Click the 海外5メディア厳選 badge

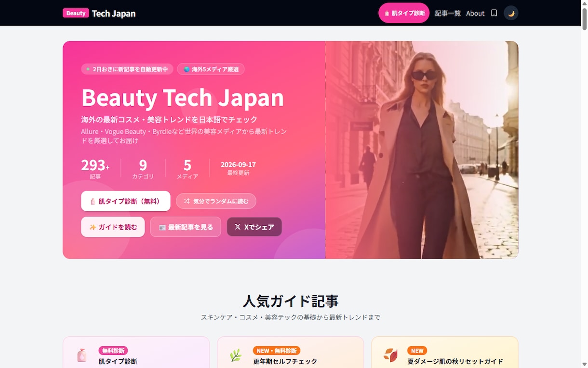pyautogui.click(x=211, y=69)
